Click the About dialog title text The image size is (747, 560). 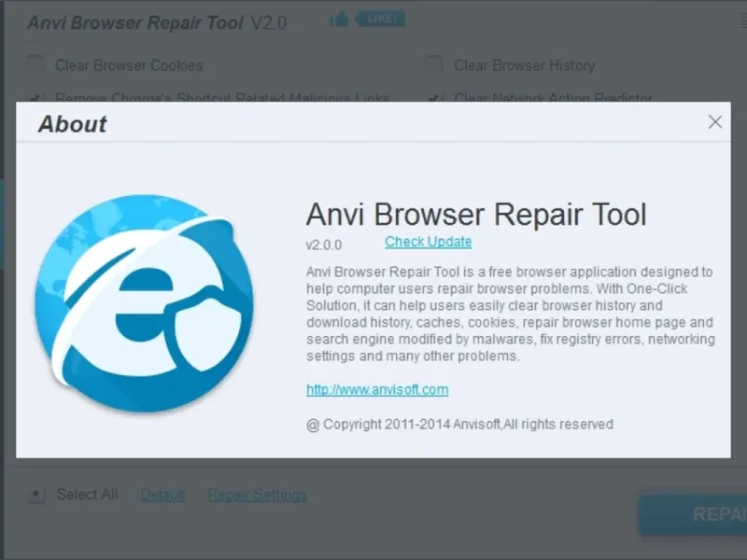coord(73,124)
